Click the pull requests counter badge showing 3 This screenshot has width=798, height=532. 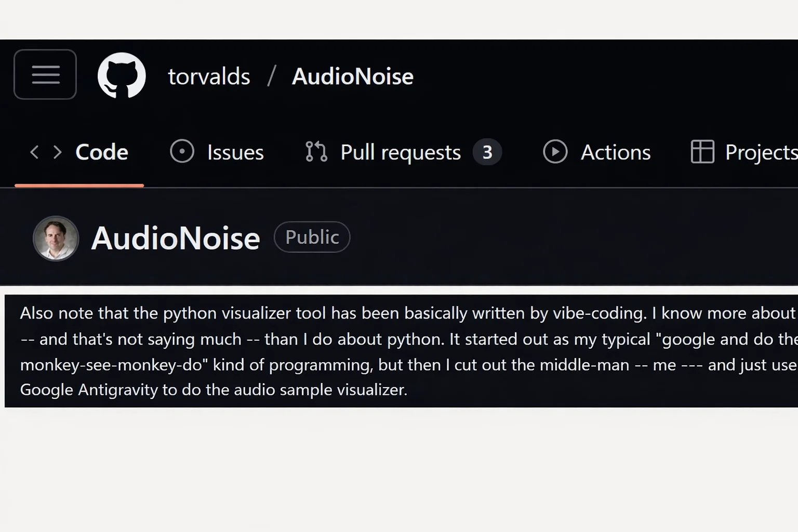click(487, 152)
